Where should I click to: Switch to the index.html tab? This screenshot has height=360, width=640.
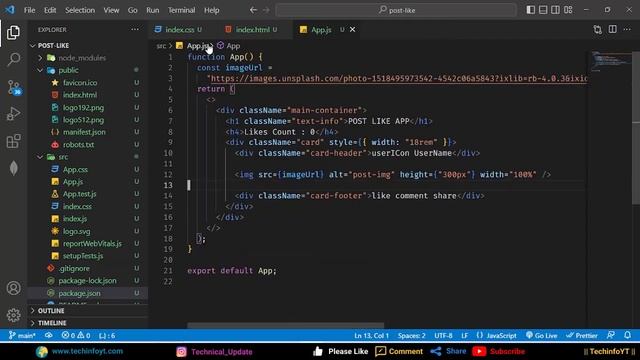coord(252,29)
